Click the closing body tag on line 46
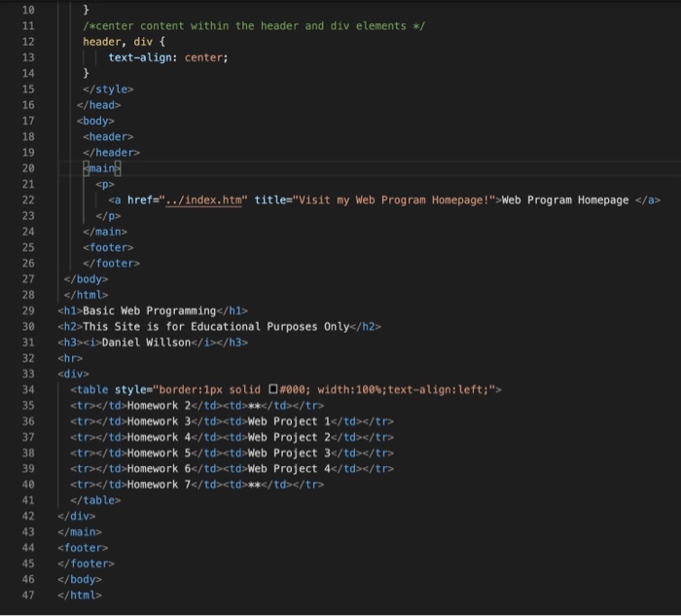 (x=80, y=580)
